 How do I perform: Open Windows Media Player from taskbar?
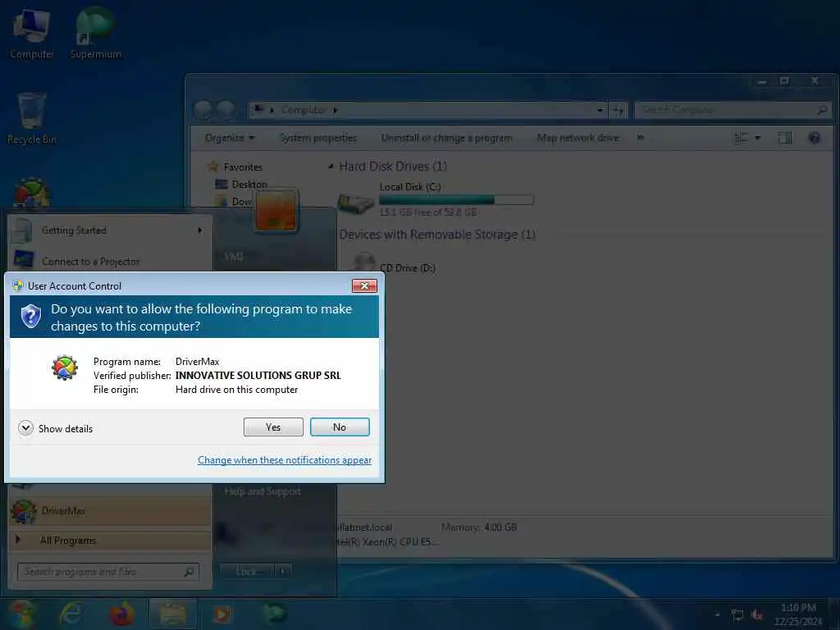tap(221, 614)
